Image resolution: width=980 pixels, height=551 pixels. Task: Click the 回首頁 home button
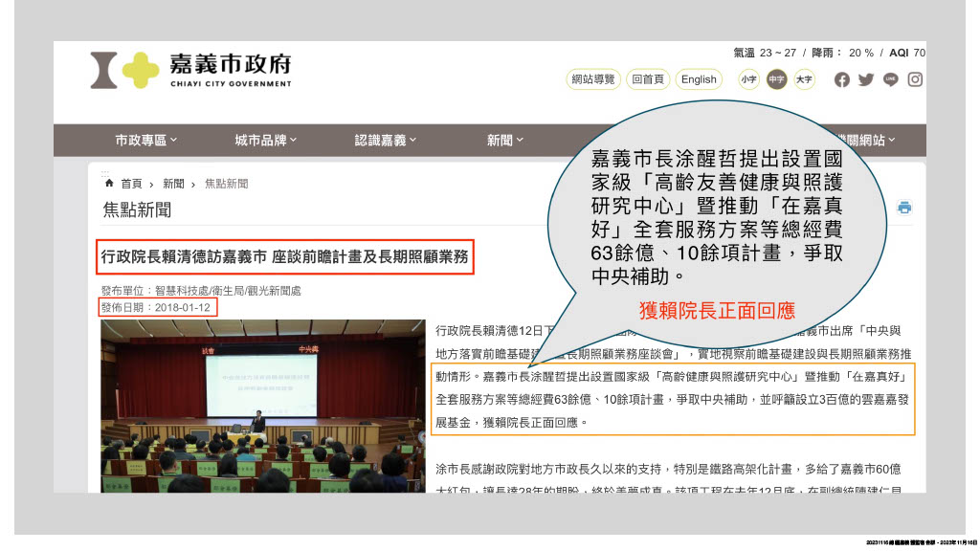648,79
